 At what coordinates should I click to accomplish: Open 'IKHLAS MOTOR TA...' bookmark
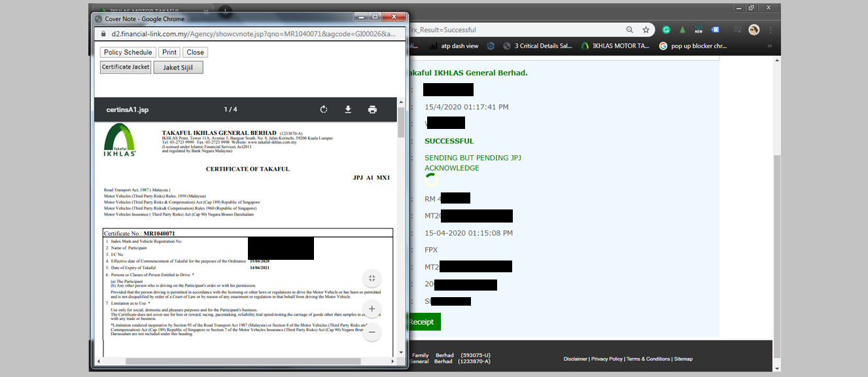(615, 46)
